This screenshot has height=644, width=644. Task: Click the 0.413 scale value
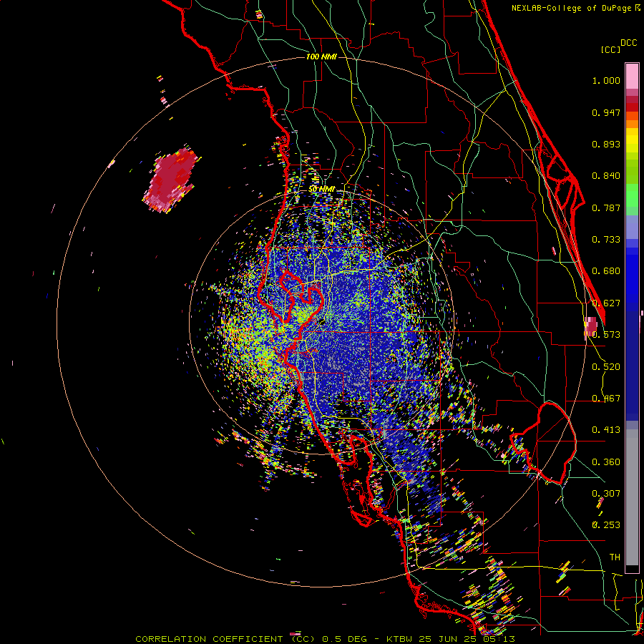point(606,430)
